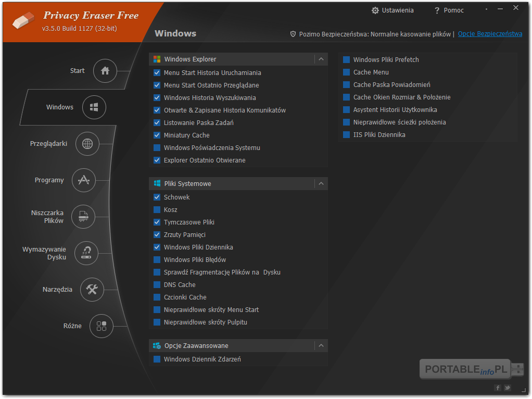Screen dimensions: 532x399
Task: Click the Windows Explorer colored logo icon
Action: pos(157,59)
